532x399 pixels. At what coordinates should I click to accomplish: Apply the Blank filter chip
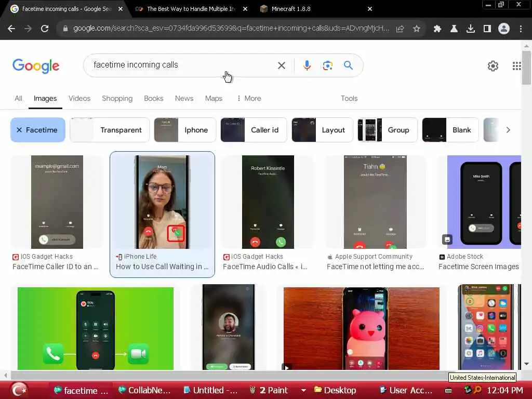coord(450,130)
